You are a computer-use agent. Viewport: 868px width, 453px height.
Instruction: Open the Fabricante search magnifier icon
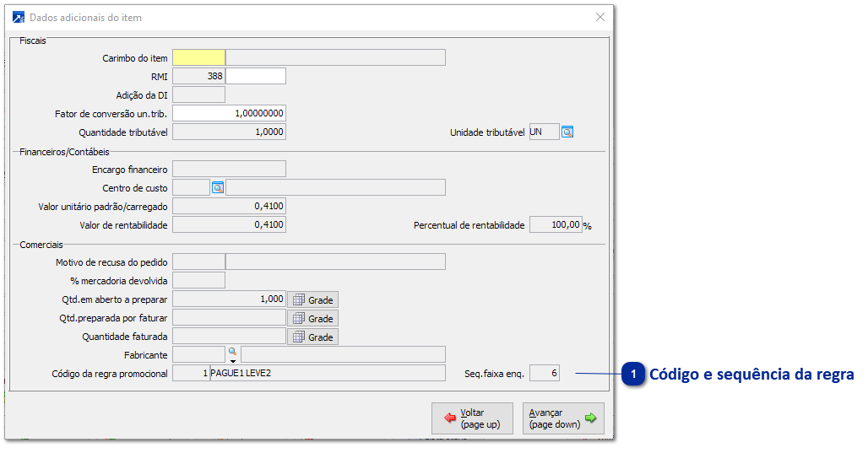point(232,352)
